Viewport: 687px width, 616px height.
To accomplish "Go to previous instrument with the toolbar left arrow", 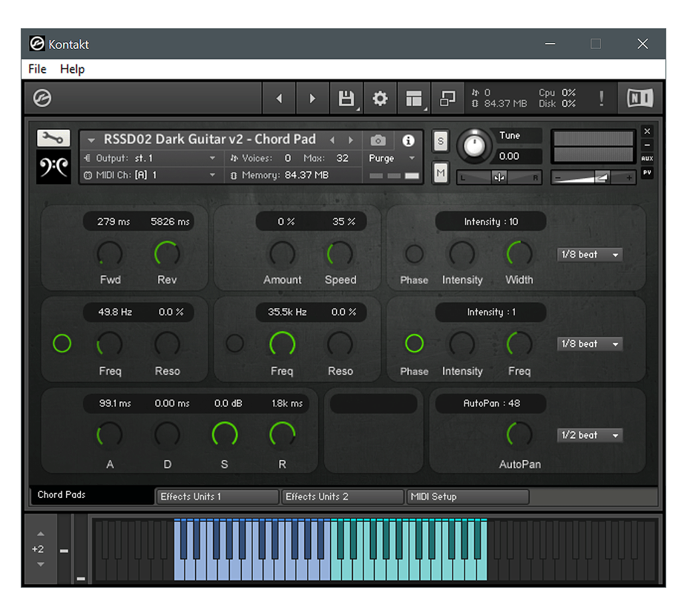I will click(279, 98).
